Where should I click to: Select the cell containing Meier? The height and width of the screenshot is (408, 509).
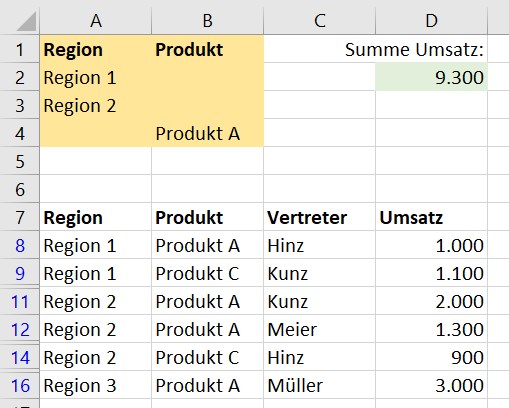[319, 329]
